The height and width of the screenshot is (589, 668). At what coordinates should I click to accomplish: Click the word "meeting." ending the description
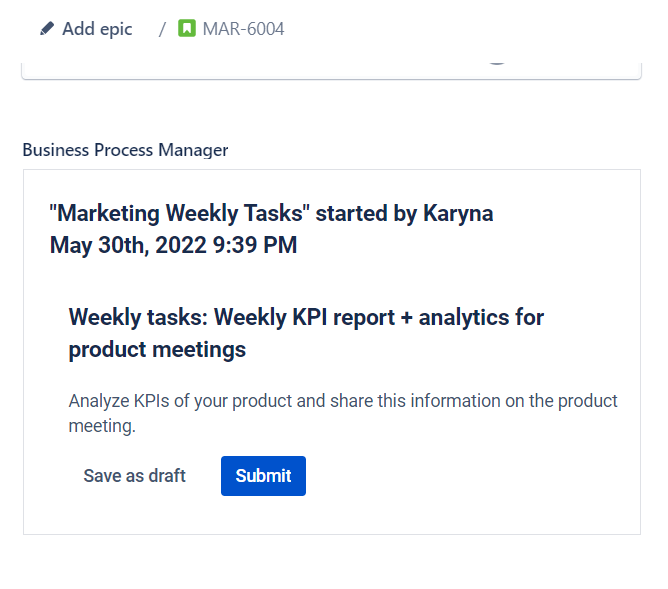coord(101,426)
